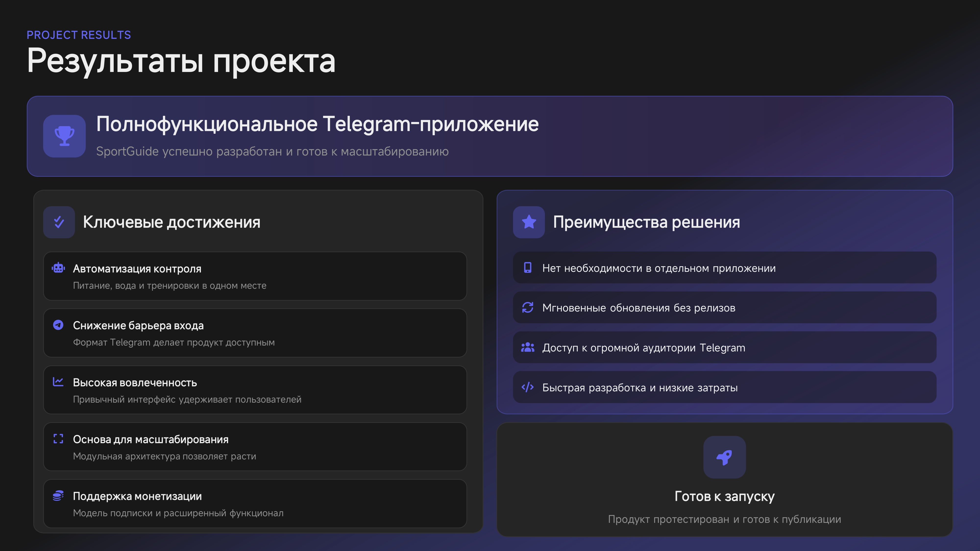The image size is (980, 551).
Task: Select the Автоматизация контроля achievement card
Action: [x=255, y=276]
